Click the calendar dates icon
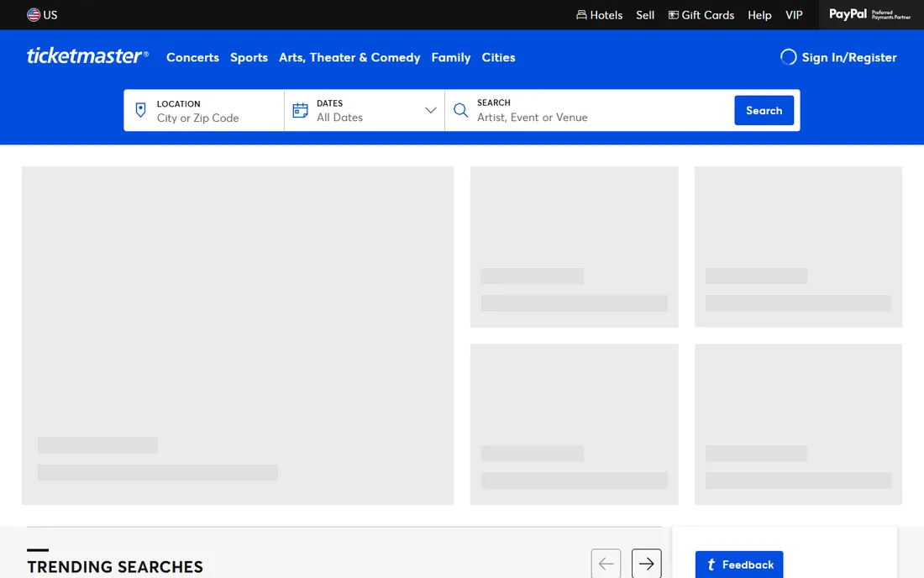Image resolution: width=924 pixels, height=578 pixels. 301,110
